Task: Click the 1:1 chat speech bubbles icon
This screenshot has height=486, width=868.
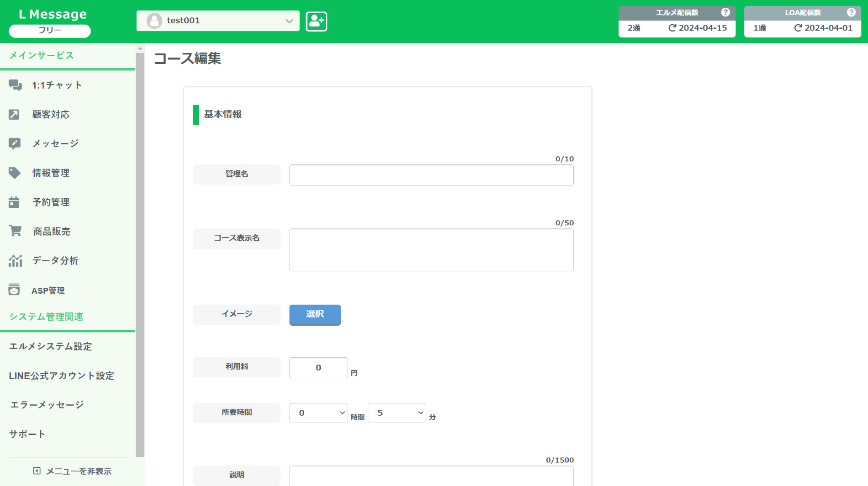Action: pos(15,85)
